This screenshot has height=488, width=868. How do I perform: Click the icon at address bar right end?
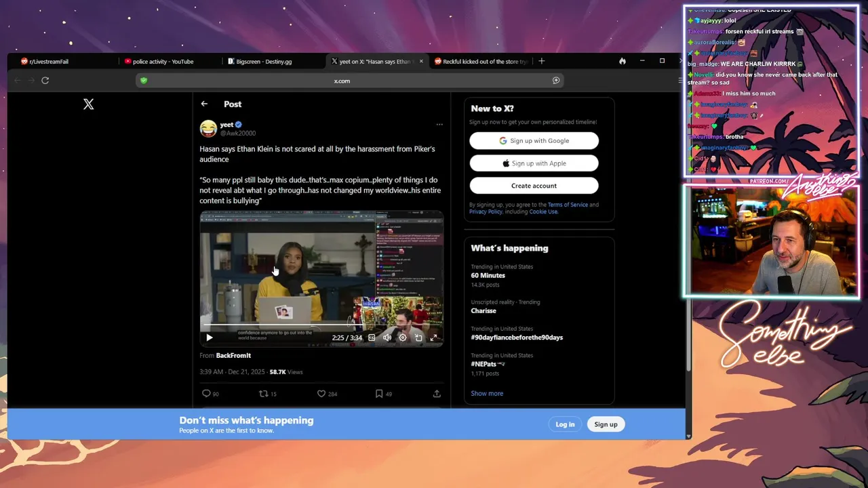point(556,81)
